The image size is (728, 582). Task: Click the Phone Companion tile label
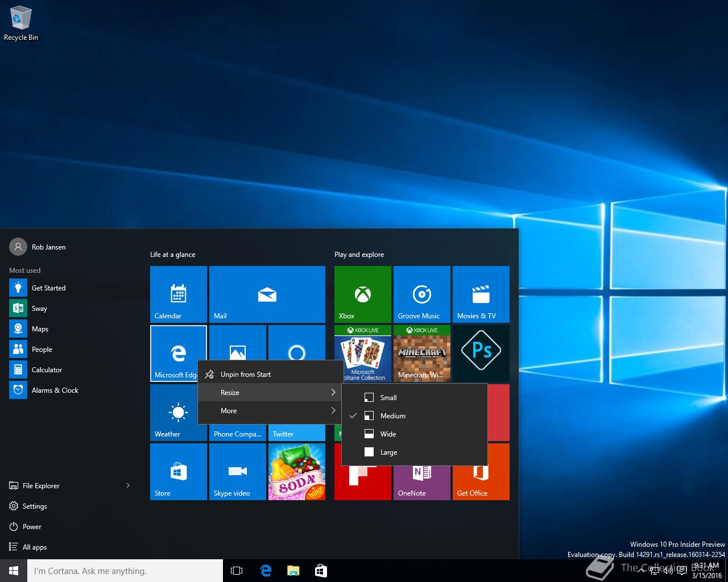(x=237, y=434)
